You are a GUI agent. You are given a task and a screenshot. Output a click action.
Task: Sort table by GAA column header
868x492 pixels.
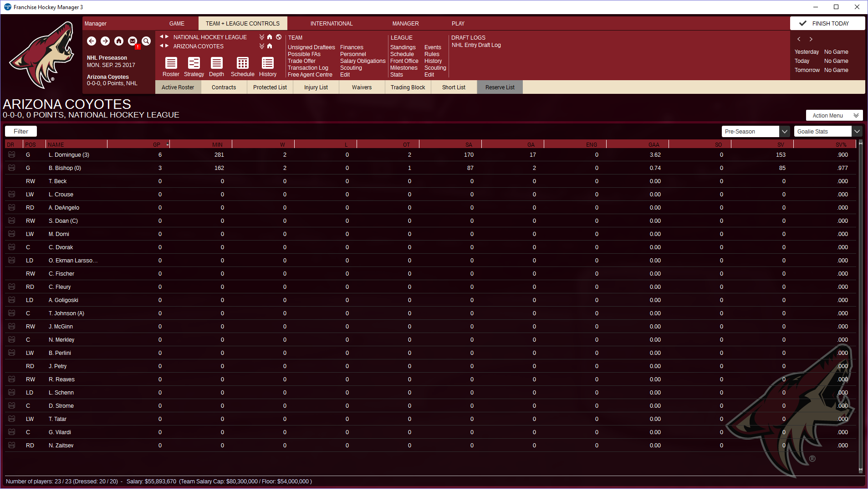coord(638,145)
